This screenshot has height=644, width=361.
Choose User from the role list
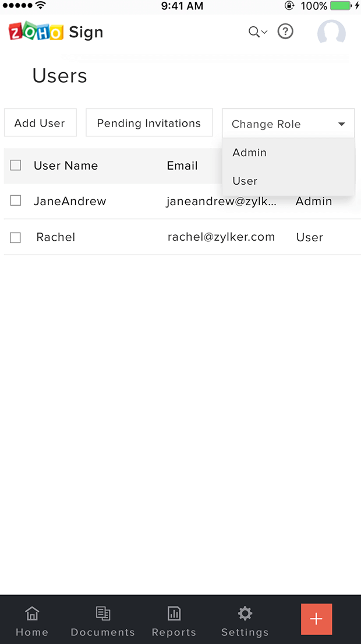245,181
